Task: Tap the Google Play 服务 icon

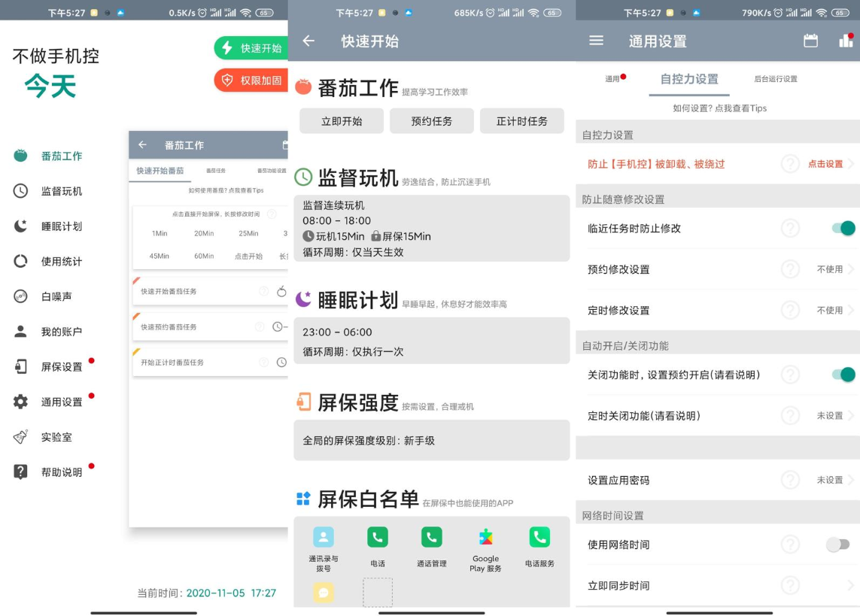Action: coord(485,537)
